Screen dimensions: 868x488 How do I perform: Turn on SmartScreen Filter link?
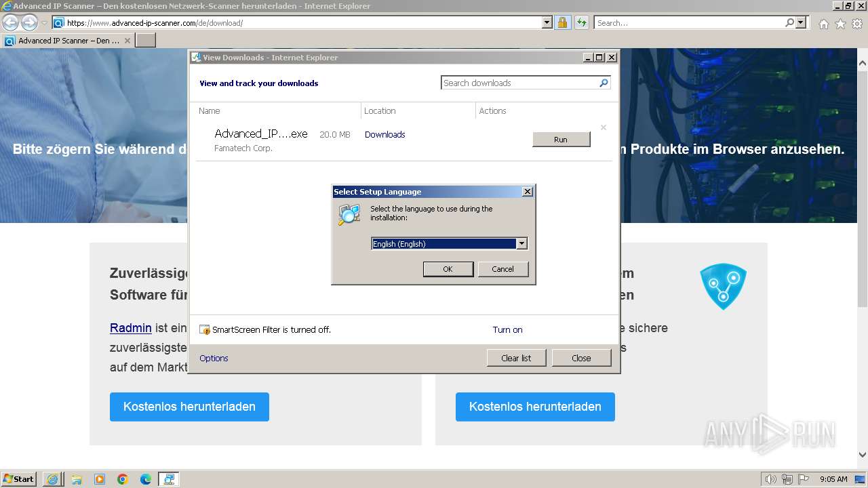(x=507, y=329)
